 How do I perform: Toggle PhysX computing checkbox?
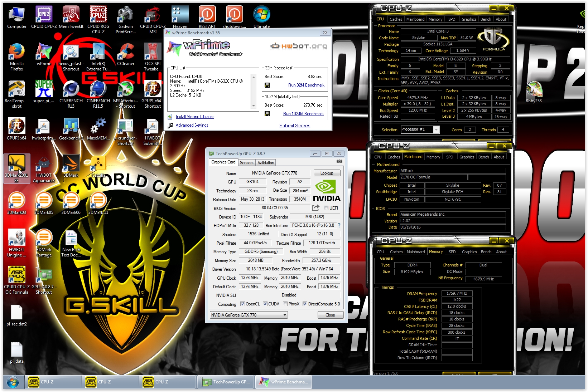tap(285, 304)
